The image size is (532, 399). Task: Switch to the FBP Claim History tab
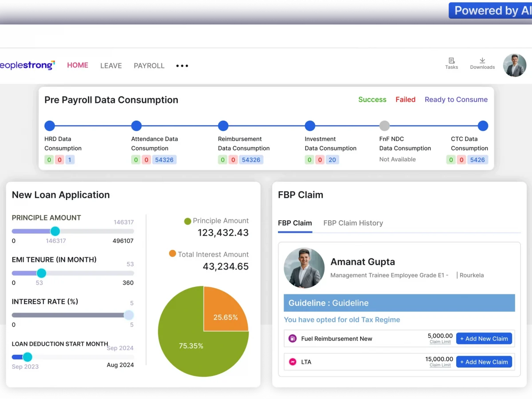pos(353,223)
